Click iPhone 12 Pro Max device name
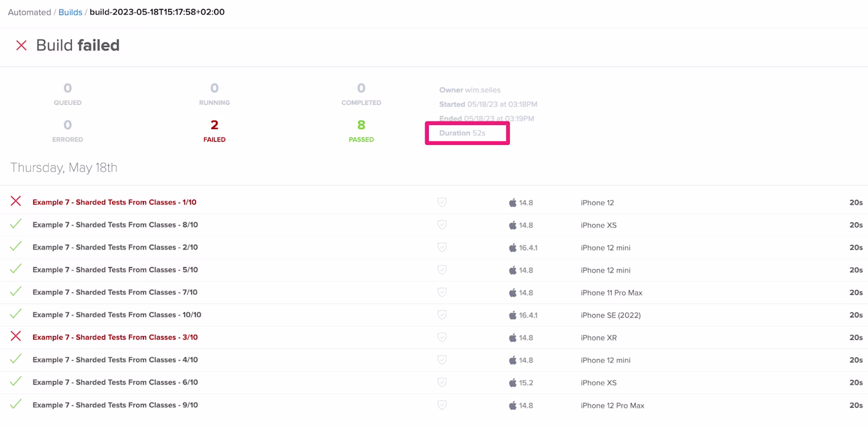 coord(612,405)
